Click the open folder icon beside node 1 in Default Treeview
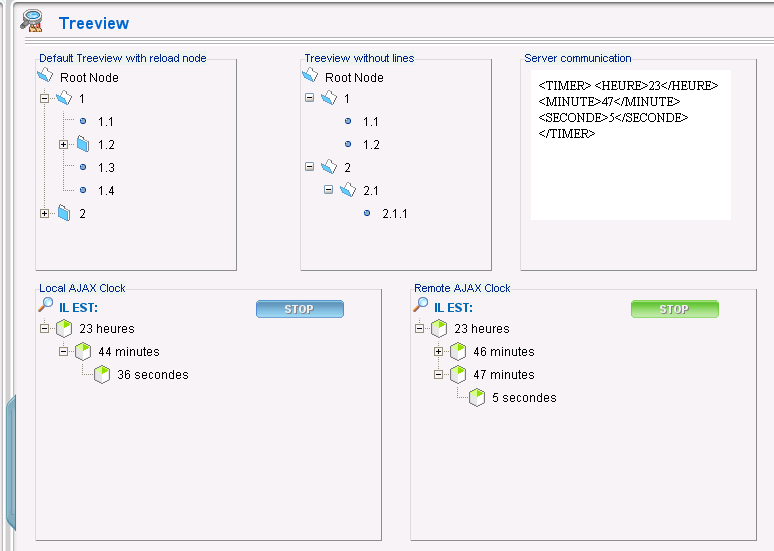Image resolution: width=774 pixels, height=551 pixels. [x=64, y=98]
